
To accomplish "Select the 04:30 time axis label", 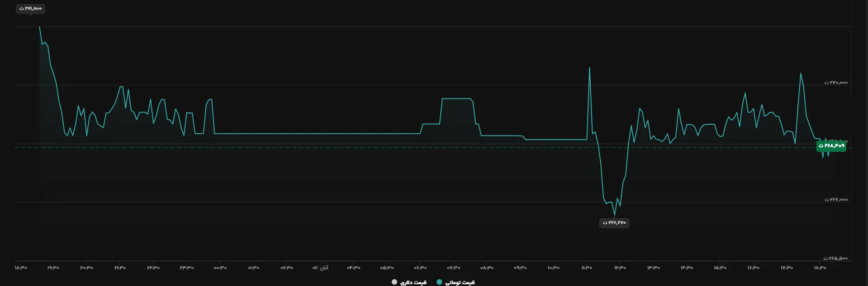I will pos(354,268).
